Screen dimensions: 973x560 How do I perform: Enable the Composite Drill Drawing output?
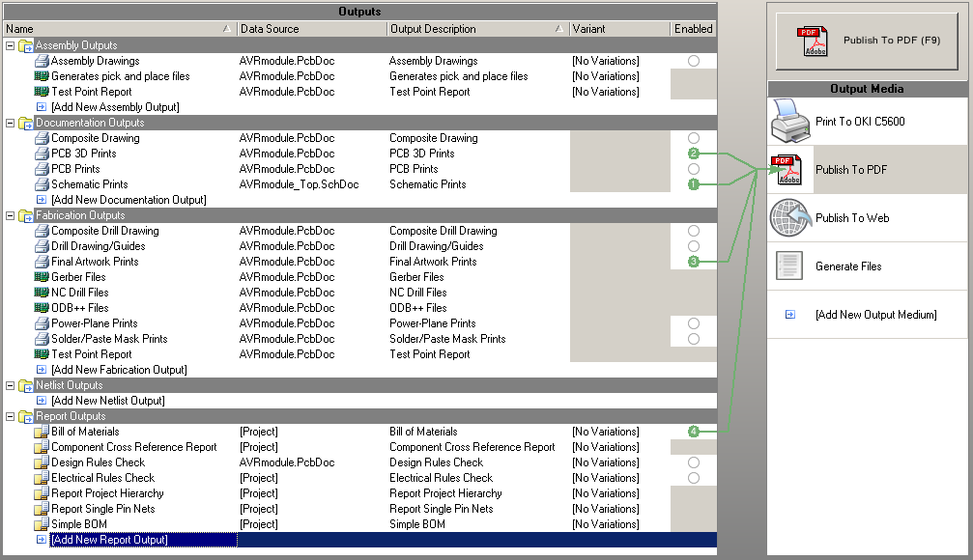(694, 231)
